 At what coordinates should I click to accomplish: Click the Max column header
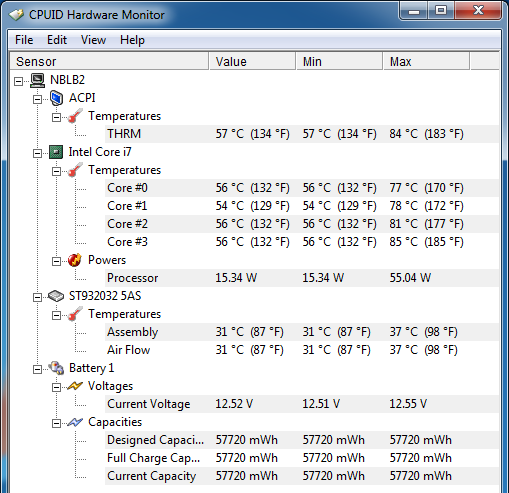pyautogui.click(x=426, y=61)
